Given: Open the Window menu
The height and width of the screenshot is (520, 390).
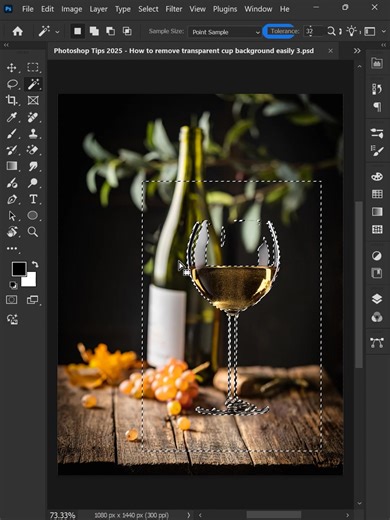Looking at the screenshot, I should [x=258, y=9].
